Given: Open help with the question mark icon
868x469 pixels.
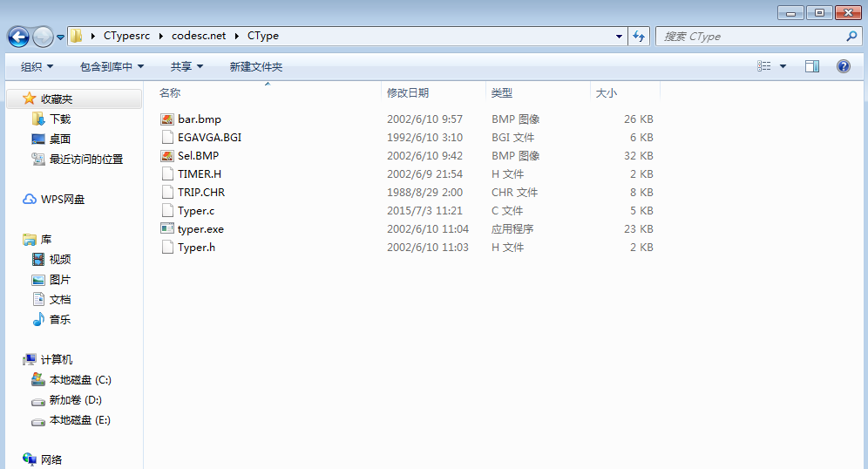Looking at the screenshot, I should (x=843, y=66).
